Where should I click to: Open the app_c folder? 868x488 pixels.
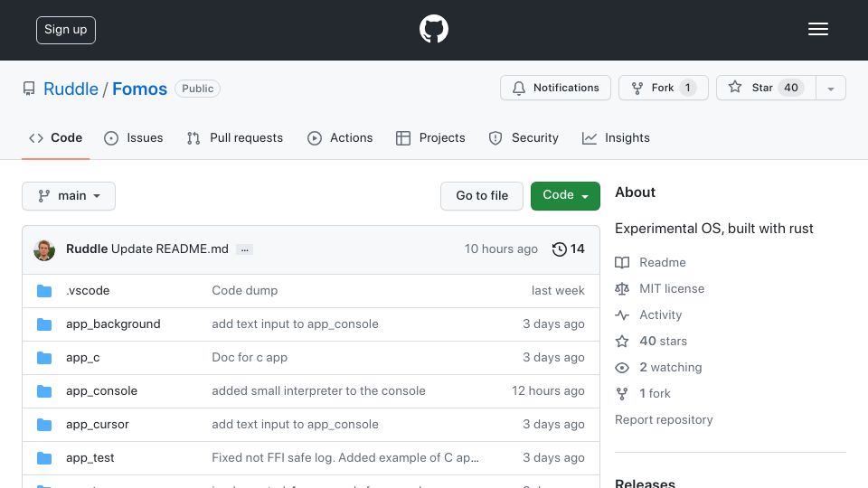click(x=83, y=358)
